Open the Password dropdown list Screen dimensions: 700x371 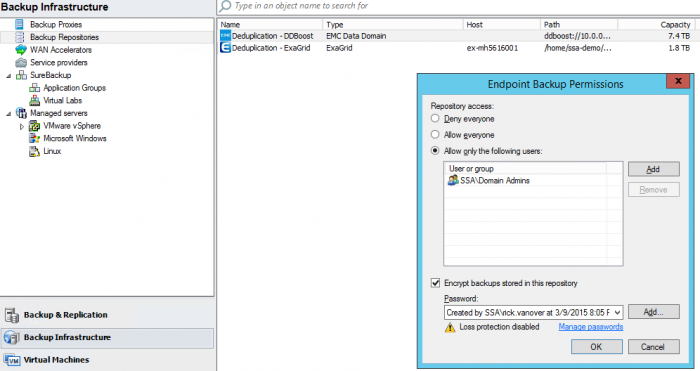(x=617, y=313)
